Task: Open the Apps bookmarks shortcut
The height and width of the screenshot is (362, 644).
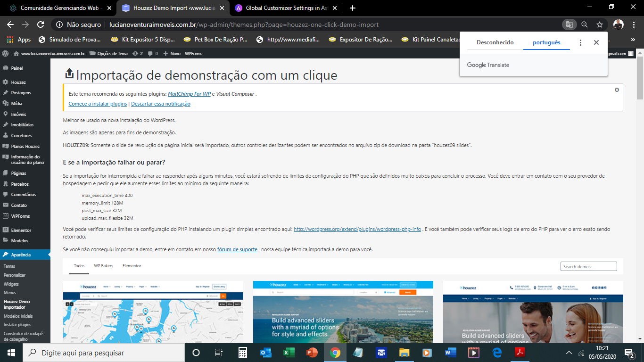Action: pyautogui.click(x=19, y=40)
